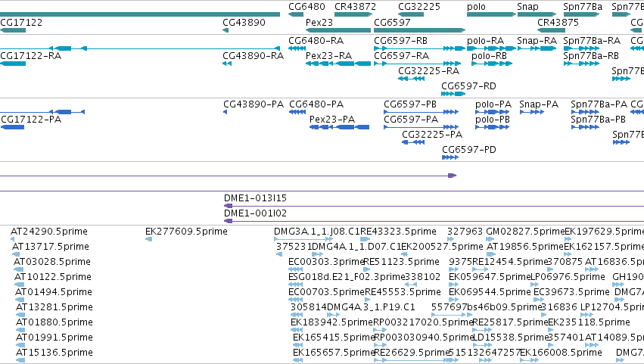
Task: Open EST EK277609.5prime
Action: coord(186,232)
